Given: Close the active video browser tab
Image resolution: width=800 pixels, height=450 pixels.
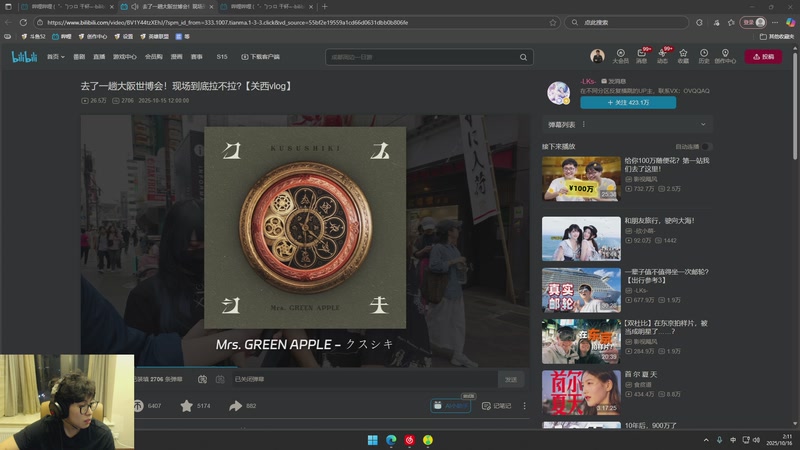Looking at the screenshot, I should 211,7.
